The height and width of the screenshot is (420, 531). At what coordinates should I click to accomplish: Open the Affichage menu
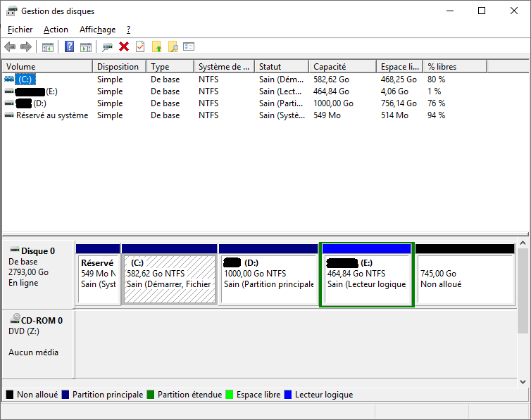97,30
